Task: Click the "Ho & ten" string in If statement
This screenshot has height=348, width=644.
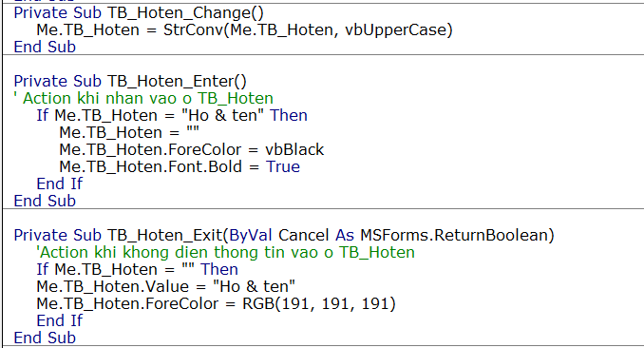Action: tap(222, 116)
